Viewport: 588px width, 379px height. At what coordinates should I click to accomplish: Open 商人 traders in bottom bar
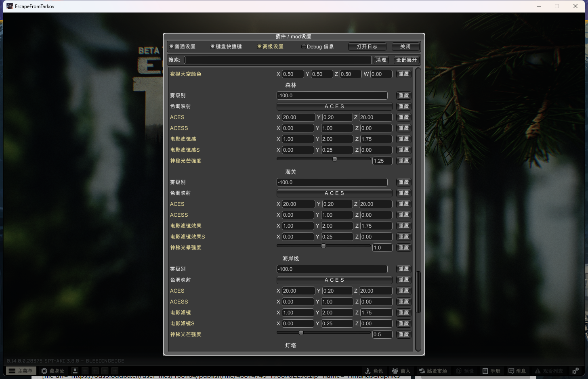(x=401, y=371)
